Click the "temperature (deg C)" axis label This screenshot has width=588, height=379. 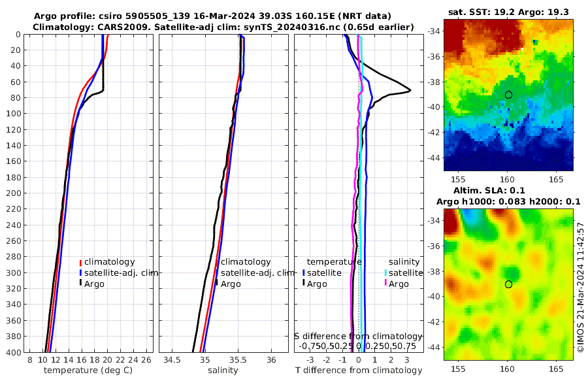88,371
